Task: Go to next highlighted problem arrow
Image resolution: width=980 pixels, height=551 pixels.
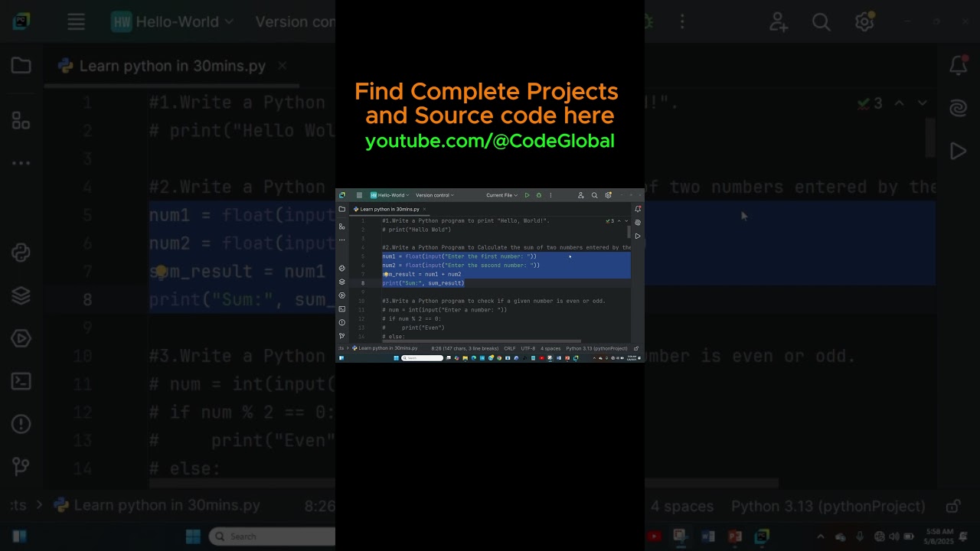Action: [x=626, y=221]
